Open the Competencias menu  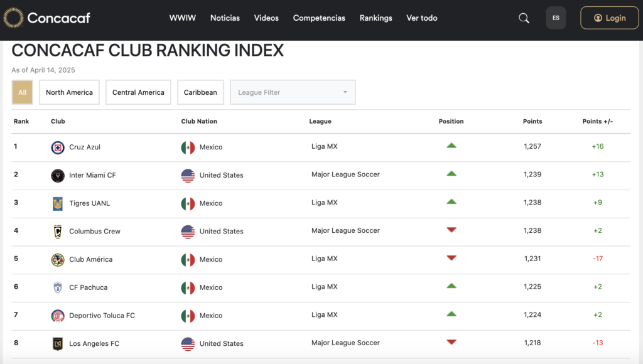(x=319, y=18)
